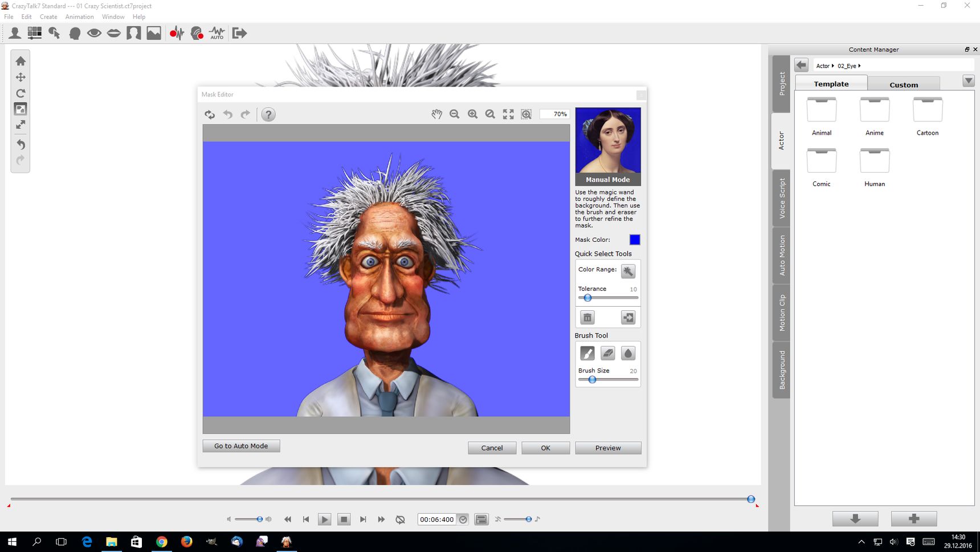Select the paint brush tool under Brush Tool
The width and height of the screenshot is (980, 552).
[587, 353]
